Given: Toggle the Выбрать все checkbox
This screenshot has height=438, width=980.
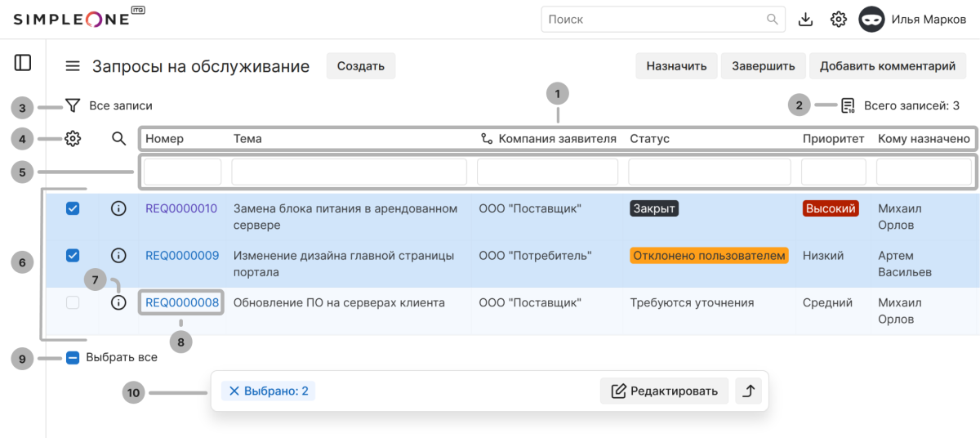Looking at the screenshot, I should tap(73, 357).
